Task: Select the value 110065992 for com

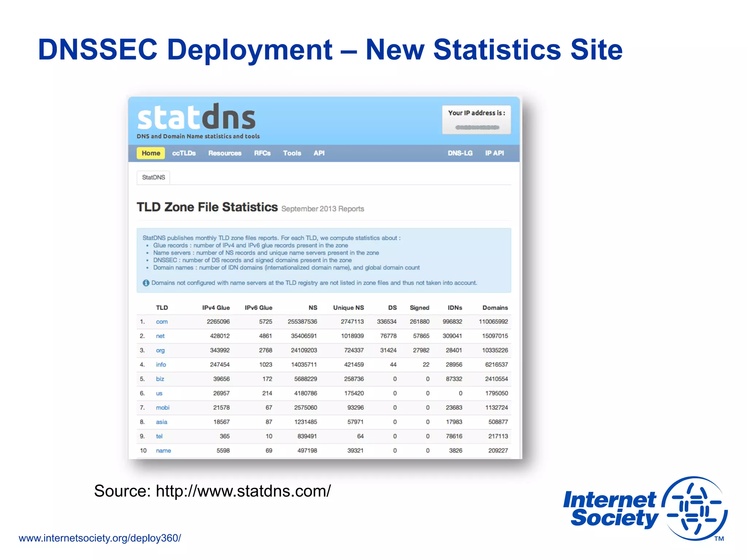Action: pos(493,322)
